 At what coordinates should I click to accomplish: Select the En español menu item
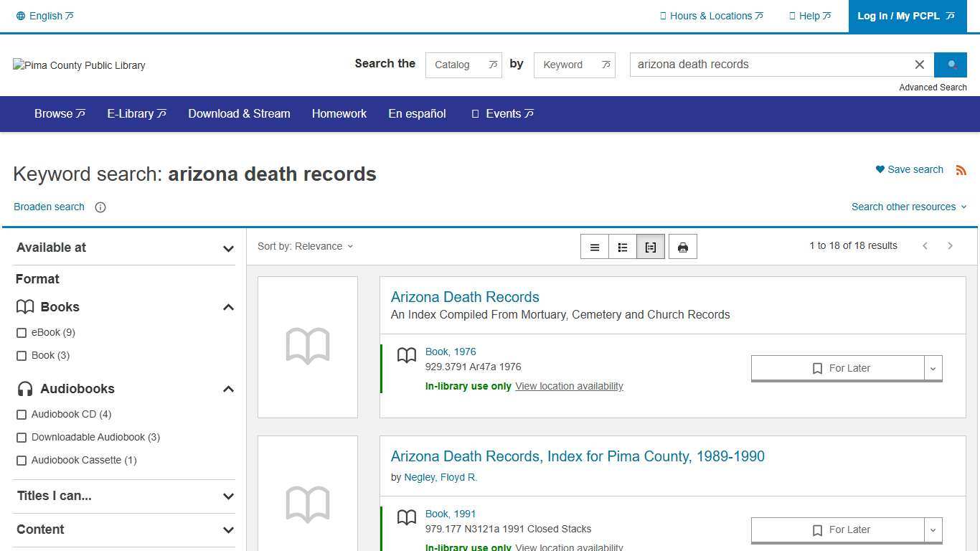[416, 113]
